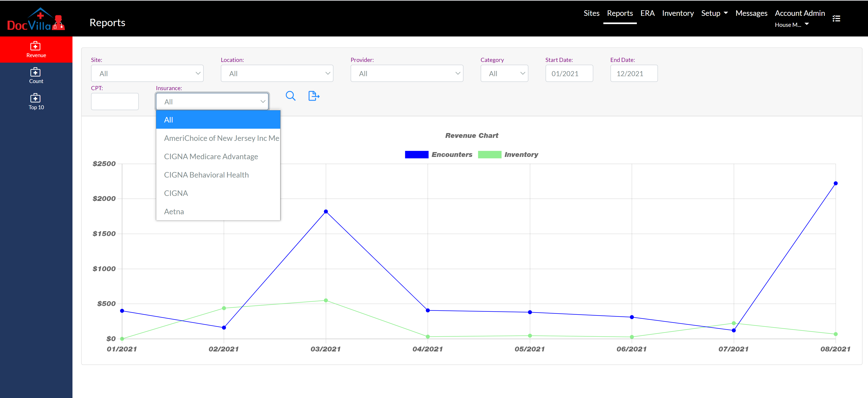The height and width of the screenshot is (398, 868).
Task: Click the DocVilla logo
Action: [36, 19]
